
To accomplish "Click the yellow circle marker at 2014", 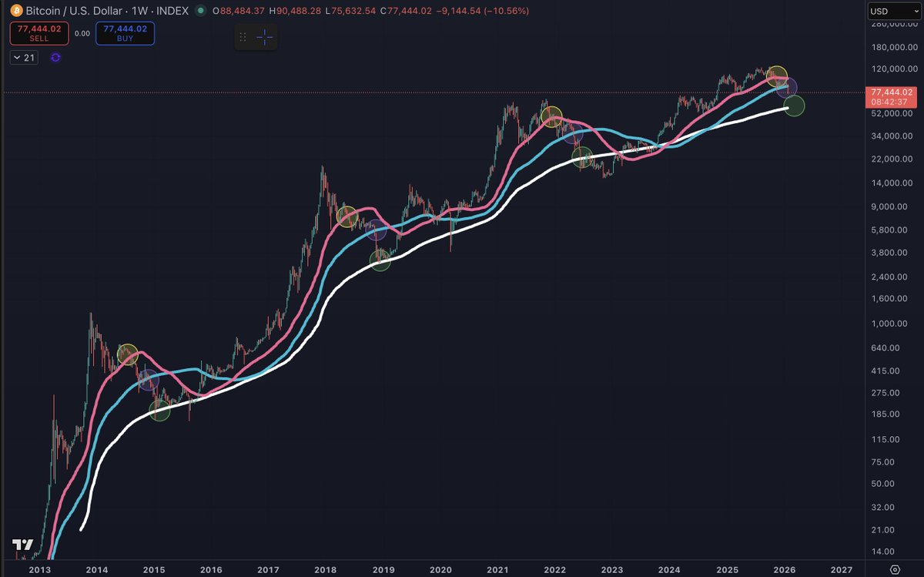I will [x=128, y=354].
